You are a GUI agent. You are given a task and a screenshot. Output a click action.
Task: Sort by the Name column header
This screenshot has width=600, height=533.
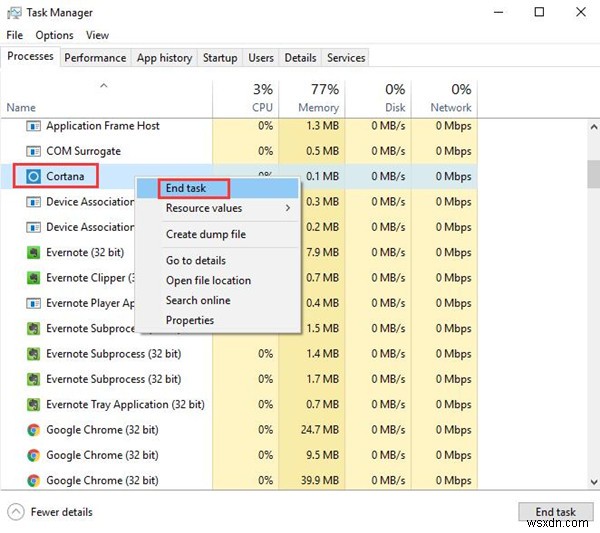point(106,97)
